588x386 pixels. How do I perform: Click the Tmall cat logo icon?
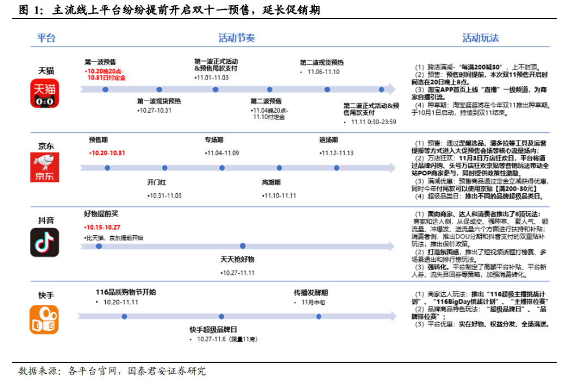44,94
